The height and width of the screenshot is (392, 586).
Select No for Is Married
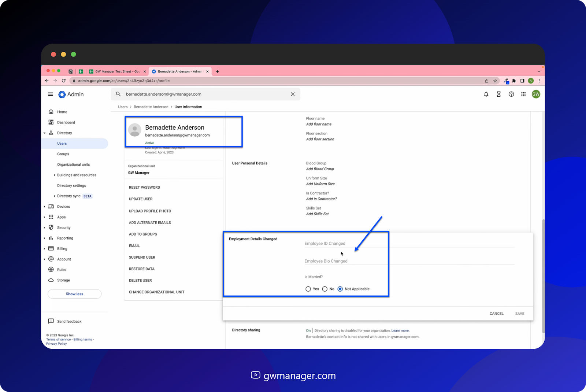tap(324, 289)
